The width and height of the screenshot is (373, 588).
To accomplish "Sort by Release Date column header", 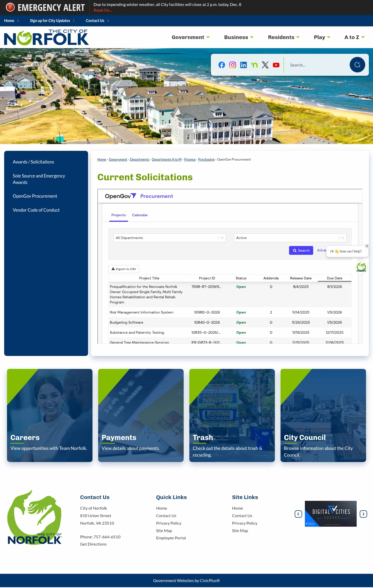I will coord(301,278).
